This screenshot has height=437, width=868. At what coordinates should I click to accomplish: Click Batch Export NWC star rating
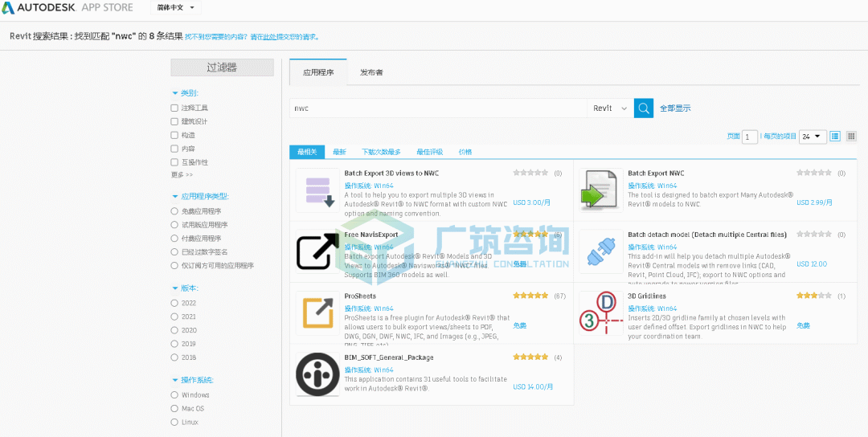813,174
